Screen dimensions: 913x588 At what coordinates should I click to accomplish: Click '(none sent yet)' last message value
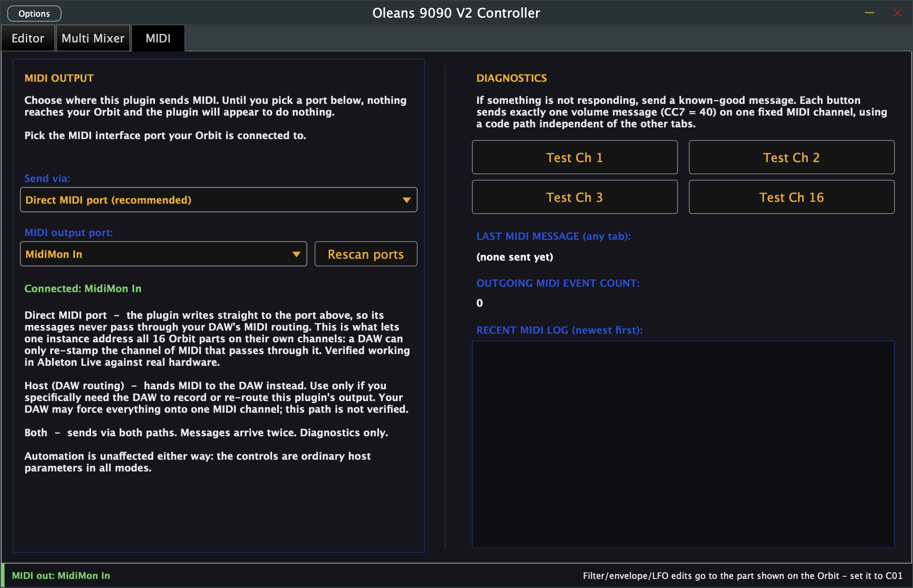(x=515, y=257)
